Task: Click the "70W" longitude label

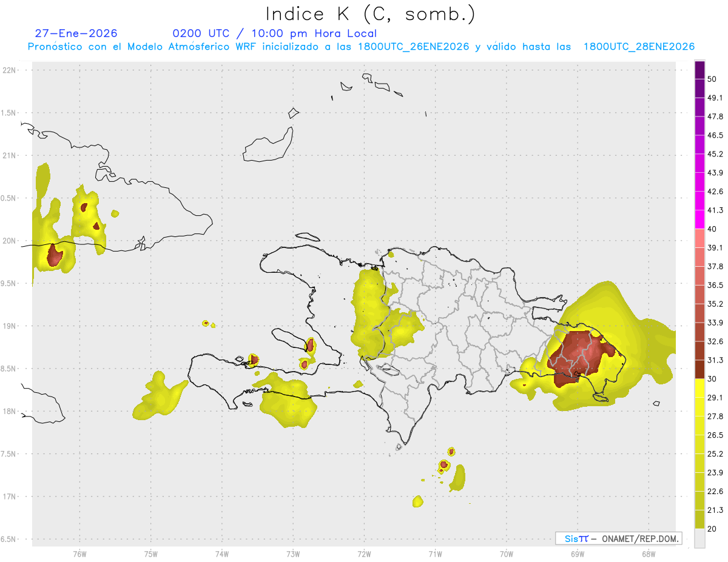Action: point(507,554)
